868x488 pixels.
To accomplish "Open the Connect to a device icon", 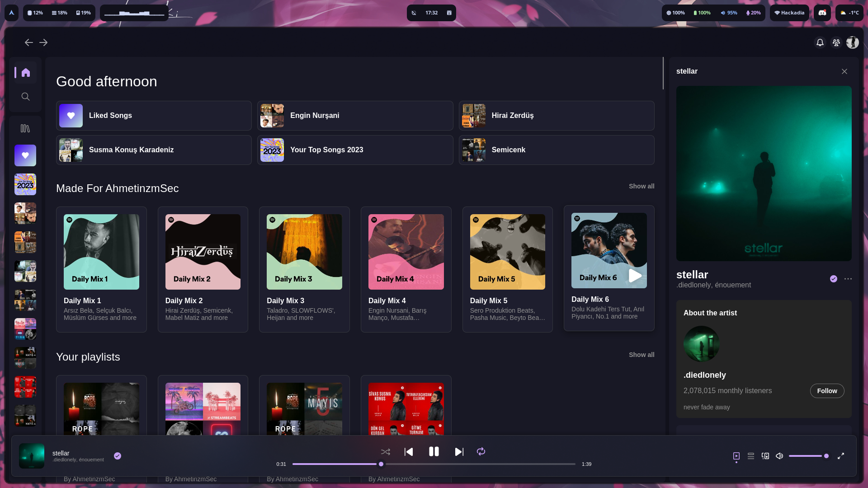I will (x=765, y=456).
